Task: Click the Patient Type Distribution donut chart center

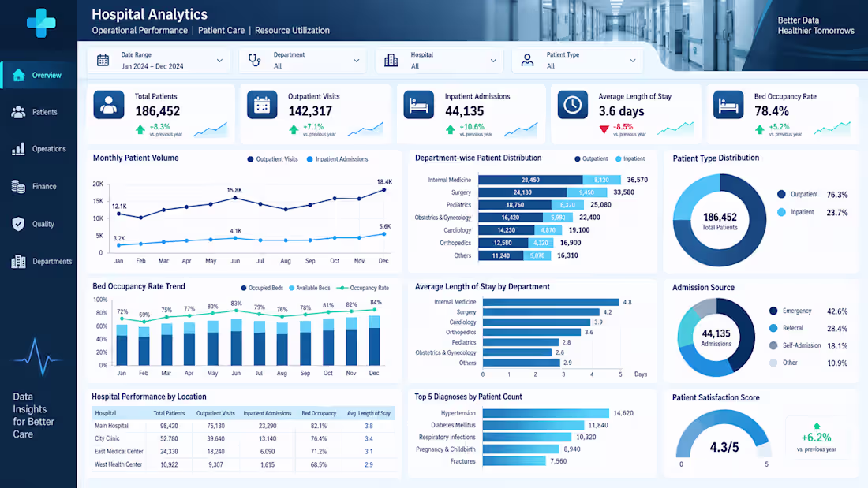Action: pyautogui.click(x=720, y=220)
